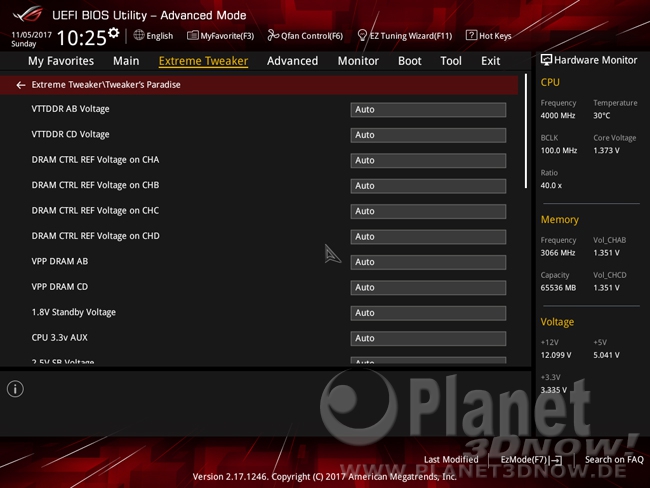Viewport: 650px width, 488px height.
Task: Open the Exit tab
Action: [490, 61]
